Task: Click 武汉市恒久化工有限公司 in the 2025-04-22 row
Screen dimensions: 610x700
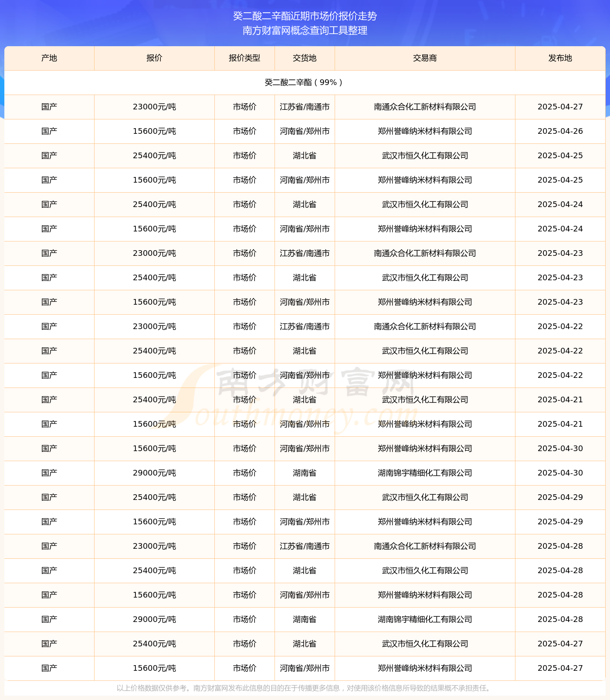Action: (x=425, y=351)
